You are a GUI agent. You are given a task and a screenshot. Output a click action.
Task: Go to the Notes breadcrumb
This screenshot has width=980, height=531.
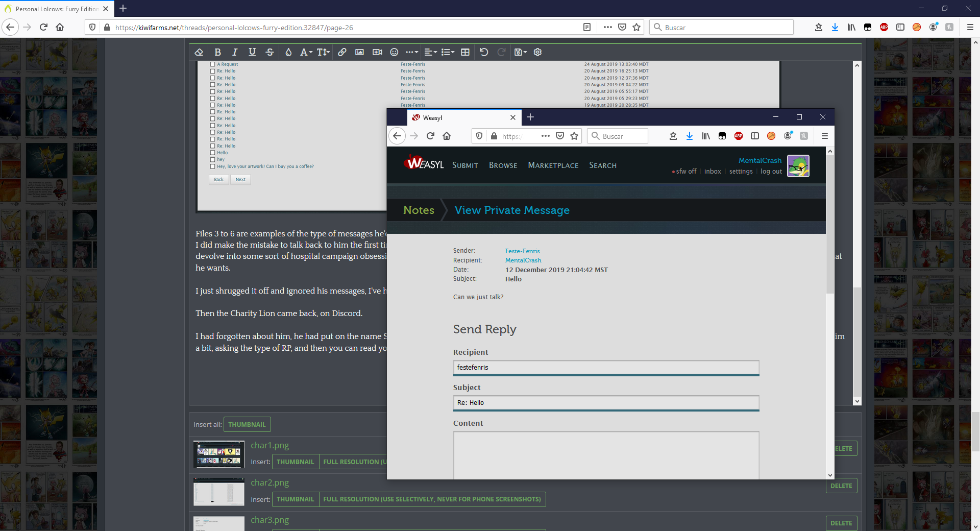pos(419,210)
